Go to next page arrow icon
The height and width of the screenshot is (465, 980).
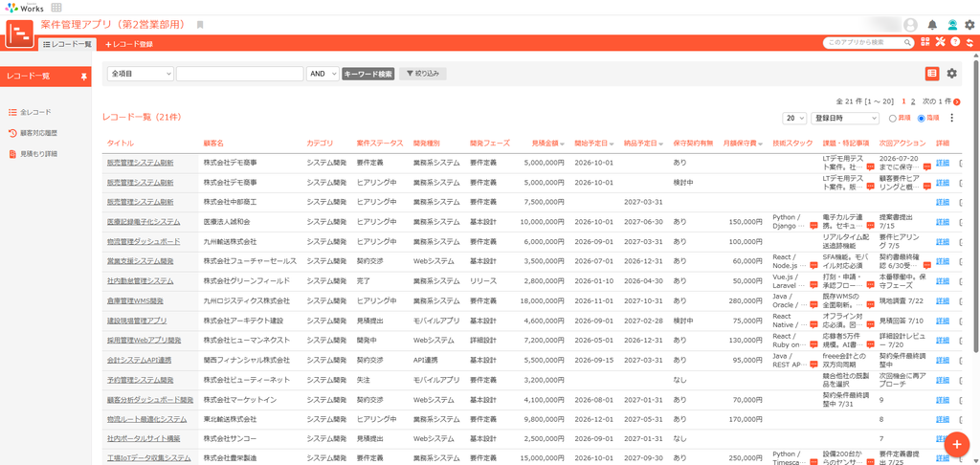tap(957, 101)
